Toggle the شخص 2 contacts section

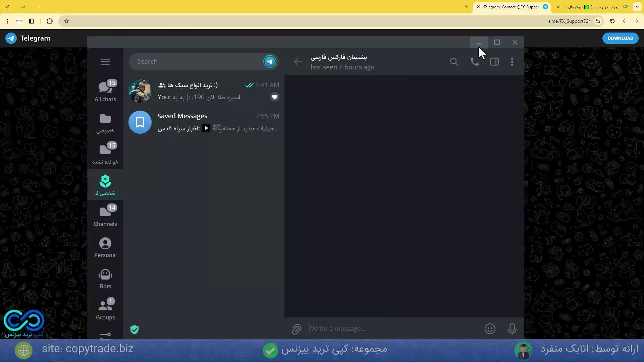point(105,185)
